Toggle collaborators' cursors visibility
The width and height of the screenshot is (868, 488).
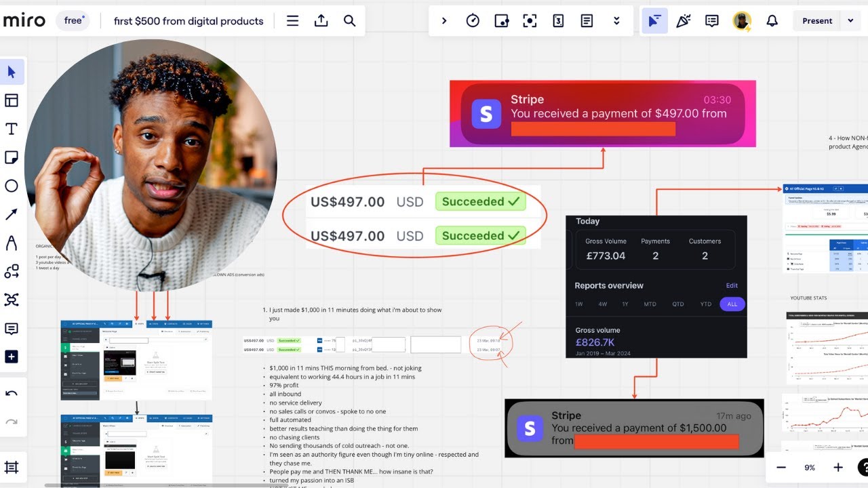coord(654,21)
